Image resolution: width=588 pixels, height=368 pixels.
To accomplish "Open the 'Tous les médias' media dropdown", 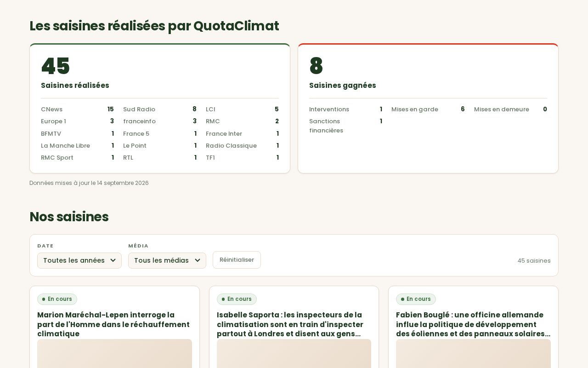I will [x=167, y=260].
